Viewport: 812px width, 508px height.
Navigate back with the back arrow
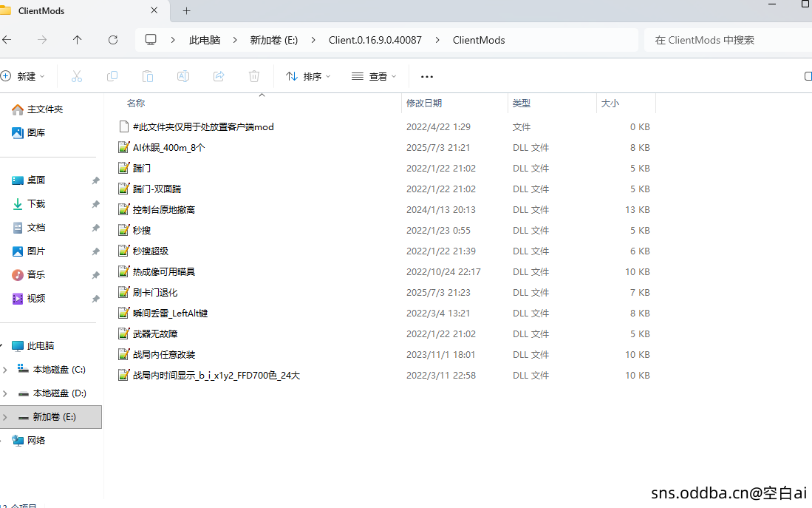pos(7,40)
